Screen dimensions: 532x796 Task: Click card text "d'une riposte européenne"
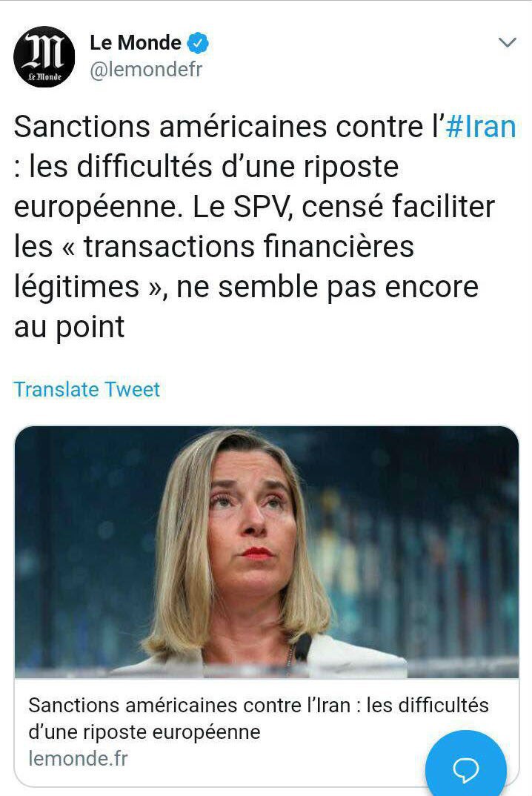click(x=144, y=732)
